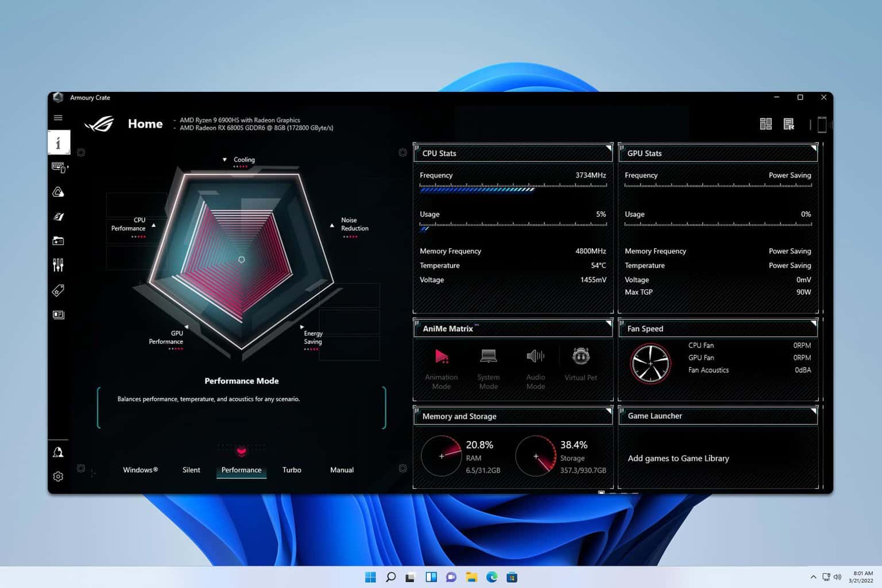Click the mobile phone connect icon
This screenshot has height=588, width=882.
click(822, 124)
